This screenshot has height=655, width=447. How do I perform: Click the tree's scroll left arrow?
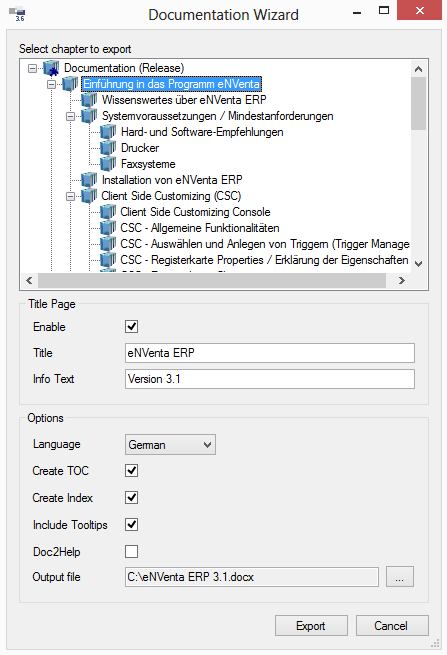[x=29, y=280]
